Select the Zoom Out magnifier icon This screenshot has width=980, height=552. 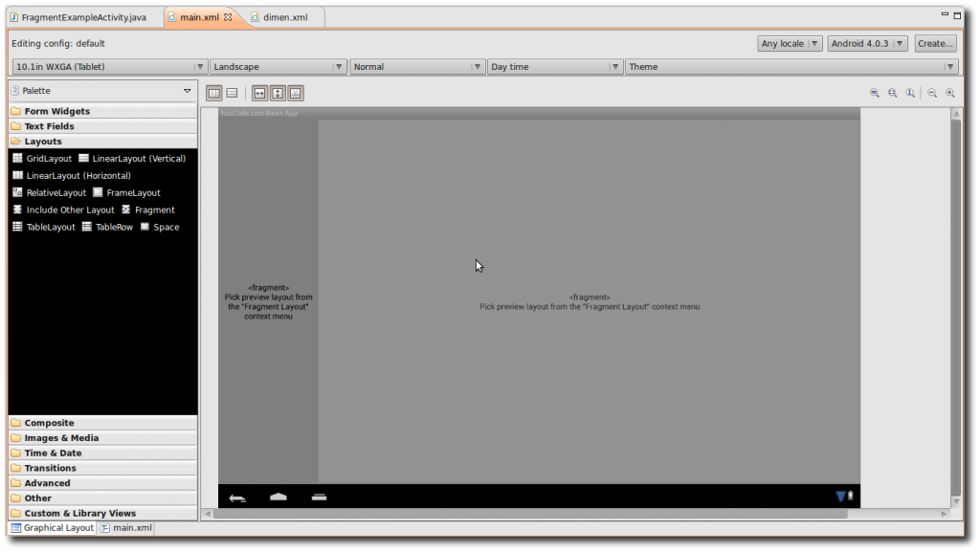pyautogui.click(x=932, y=93)
